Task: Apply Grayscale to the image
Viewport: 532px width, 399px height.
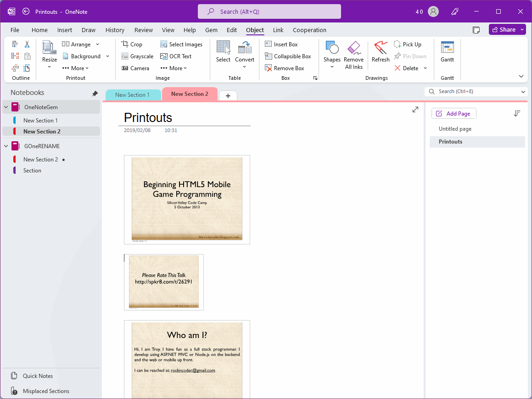Action: (137, 56)
